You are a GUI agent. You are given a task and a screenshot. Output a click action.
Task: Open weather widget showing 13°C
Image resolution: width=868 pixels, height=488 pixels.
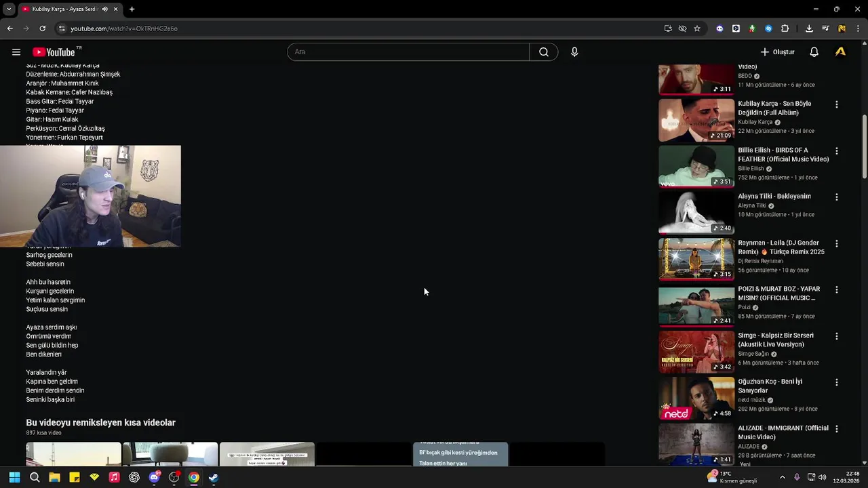731,477
